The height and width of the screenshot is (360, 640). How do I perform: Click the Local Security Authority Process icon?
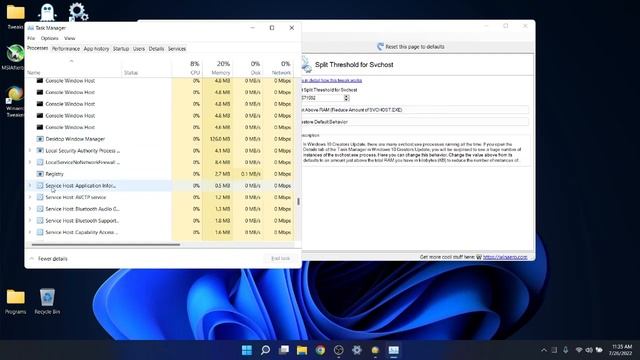click(40, 151)
